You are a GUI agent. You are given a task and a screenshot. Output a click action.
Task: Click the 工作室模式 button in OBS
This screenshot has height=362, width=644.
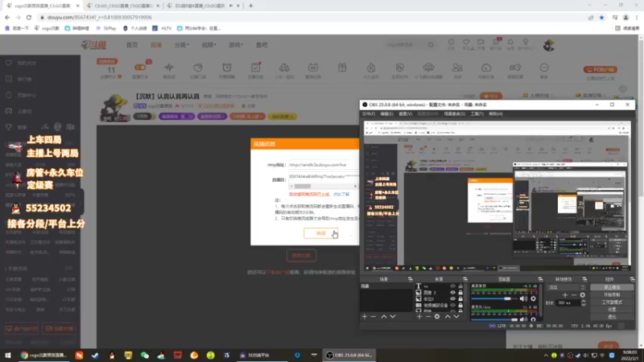click(x=612, y=302)
